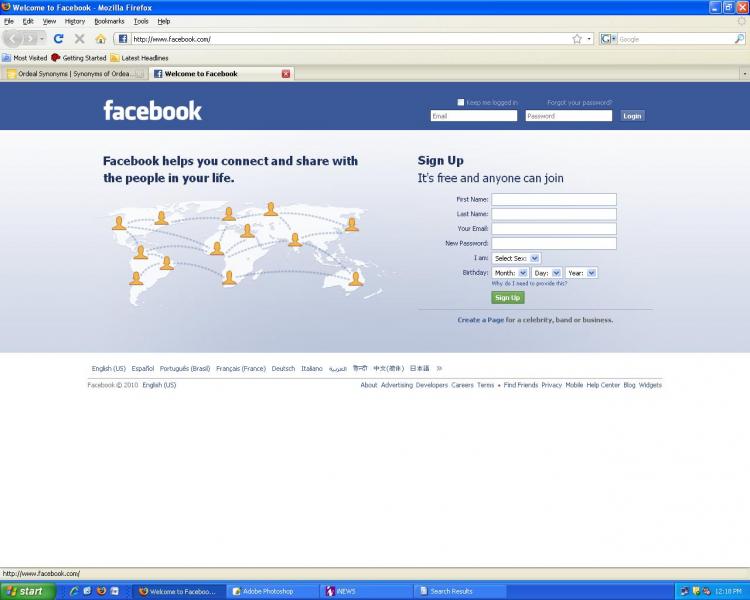Open the Most Visited bookmarks folder
The width and height of the screenshot is (750, 600).
tap(24, 58)
